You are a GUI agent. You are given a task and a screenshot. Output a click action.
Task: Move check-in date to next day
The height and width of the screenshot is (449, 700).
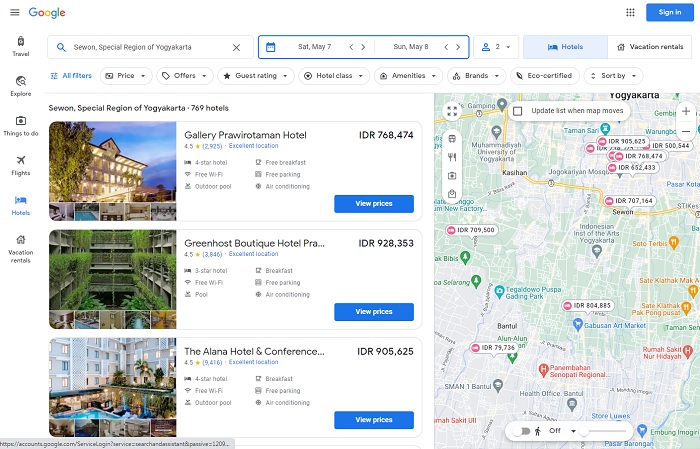coord(363,47)
